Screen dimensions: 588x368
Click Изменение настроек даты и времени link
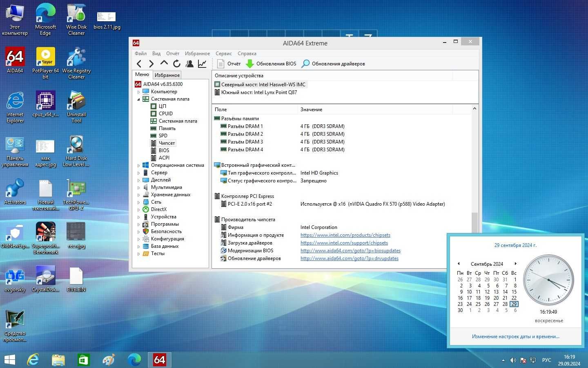[516, 337]
